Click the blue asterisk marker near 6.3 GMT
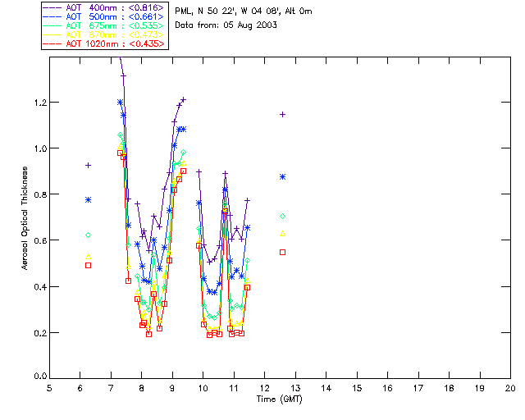The width and height of the screenshot is (525, 420). (88, 199)
